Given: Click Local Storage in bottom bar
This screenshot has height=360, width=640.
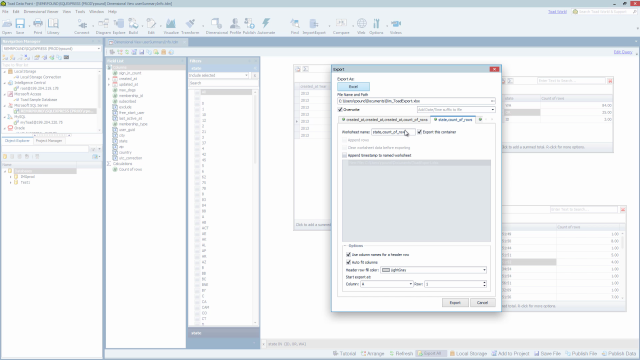Looking at the screenshot, I should click(x=469, y=353).
